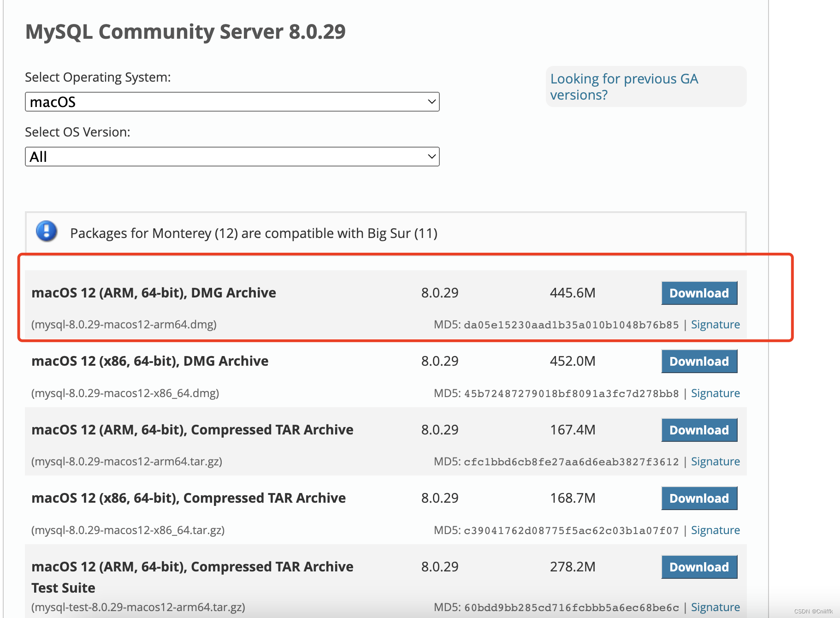Click the blue exclamation info icon

click(47, 232)
